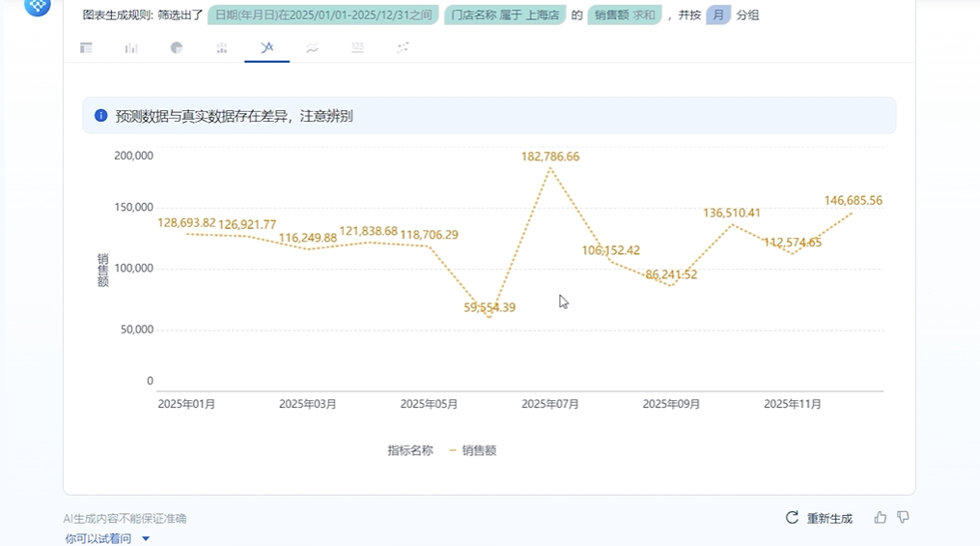Click the thumbs down icon
Screen dimensions: 980x546
coord(903,518)
